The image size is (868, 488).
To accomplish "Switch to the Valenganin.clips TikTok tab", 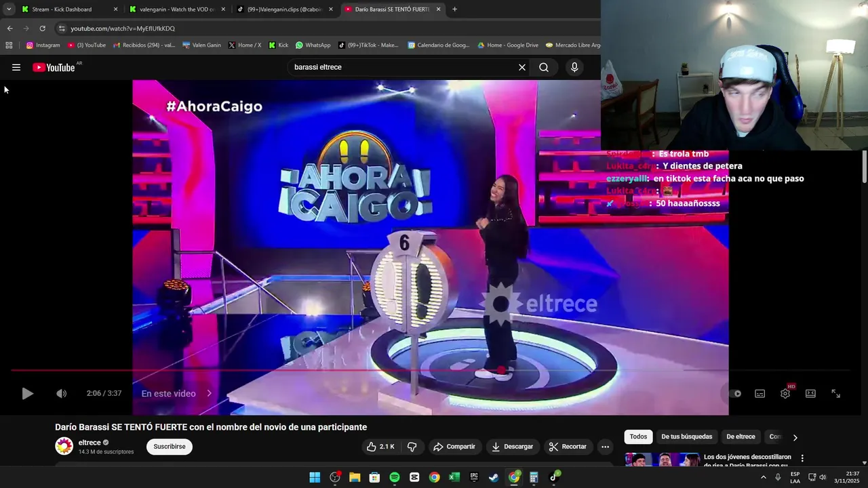I will 285,9.
